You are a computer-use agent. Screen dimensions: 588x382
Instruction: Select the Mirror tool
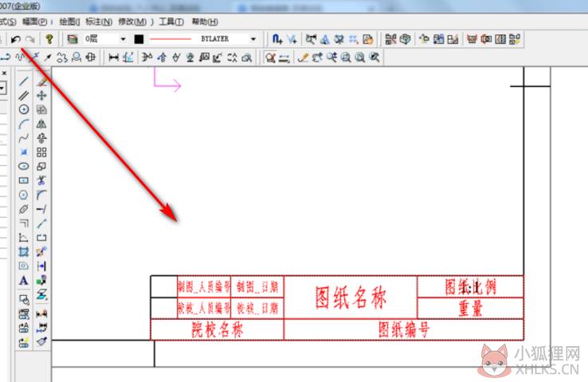[41, 124]
